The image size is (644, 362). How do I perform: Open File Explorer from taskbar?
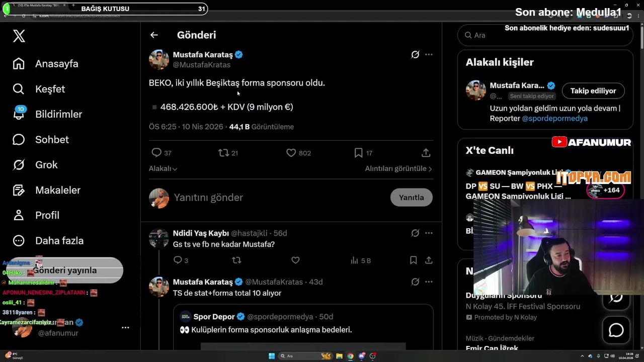point(339,356)
